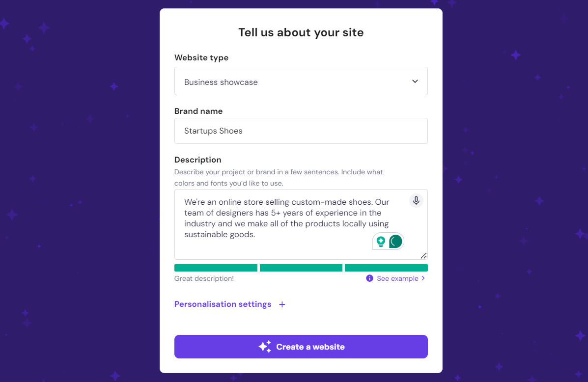Open the See example link
This screenshot has height=382, width=588.
pyautogui.click(x=398, y=278)
